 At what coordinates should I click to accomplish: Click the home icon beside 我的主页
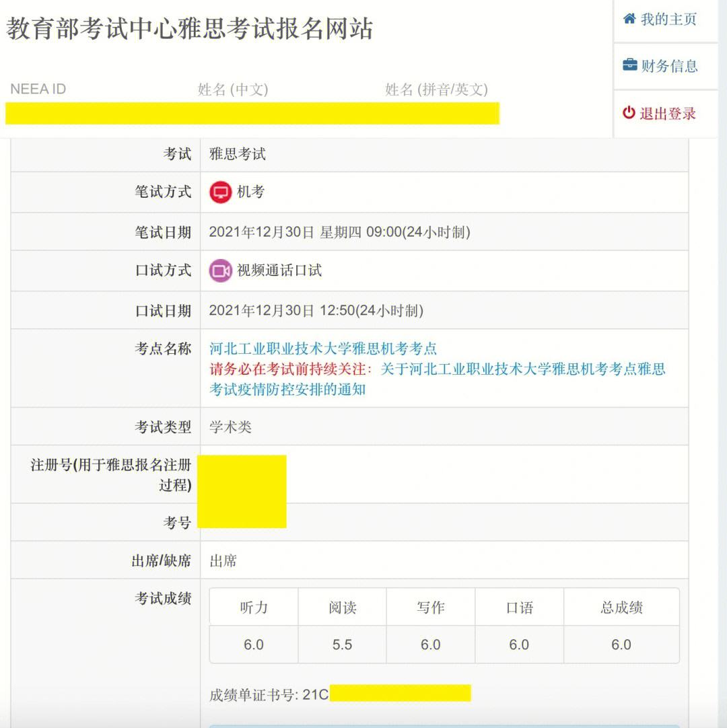pos(629,19)
